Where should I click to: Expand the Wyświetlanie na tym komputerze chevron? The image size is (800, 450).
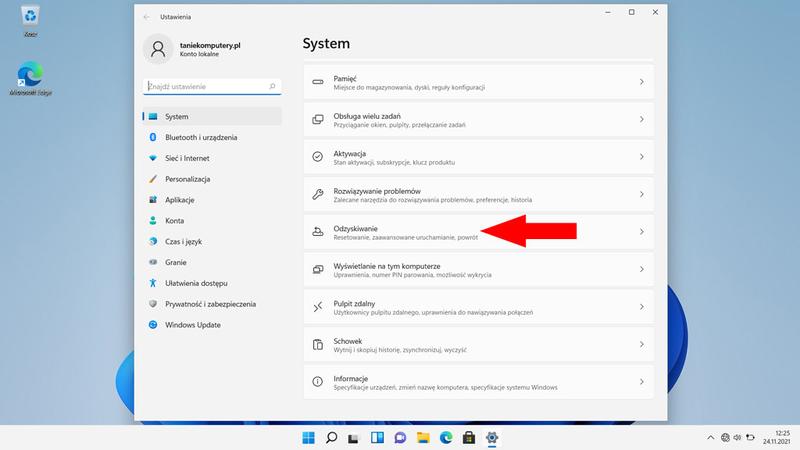tap(641, 269)
